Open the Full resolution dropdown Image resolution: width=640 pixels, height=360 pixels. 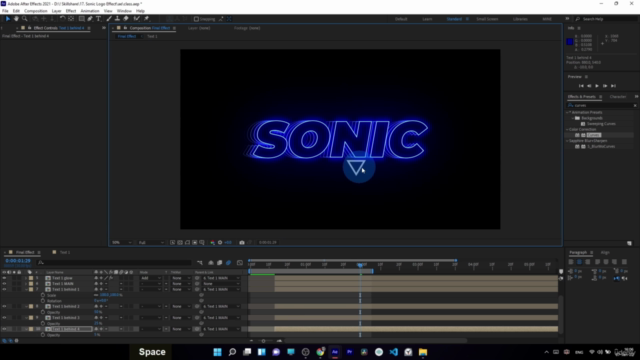(x=151, y=242)
